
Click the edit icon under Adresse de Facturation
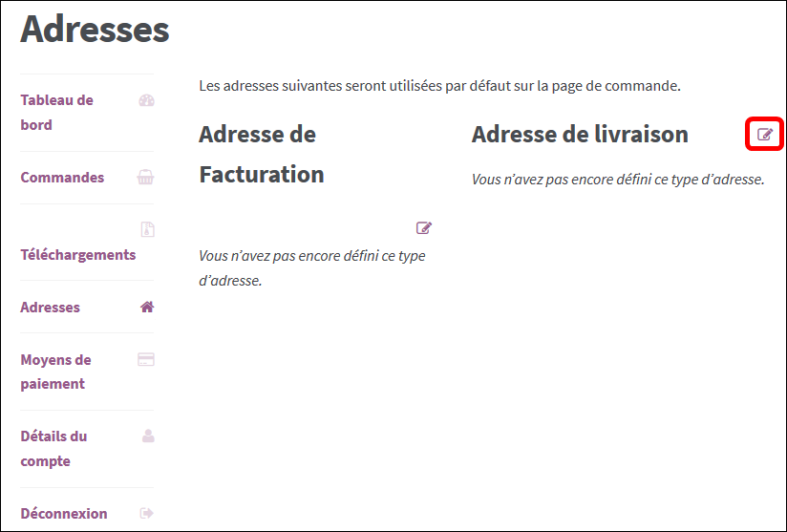424,228
